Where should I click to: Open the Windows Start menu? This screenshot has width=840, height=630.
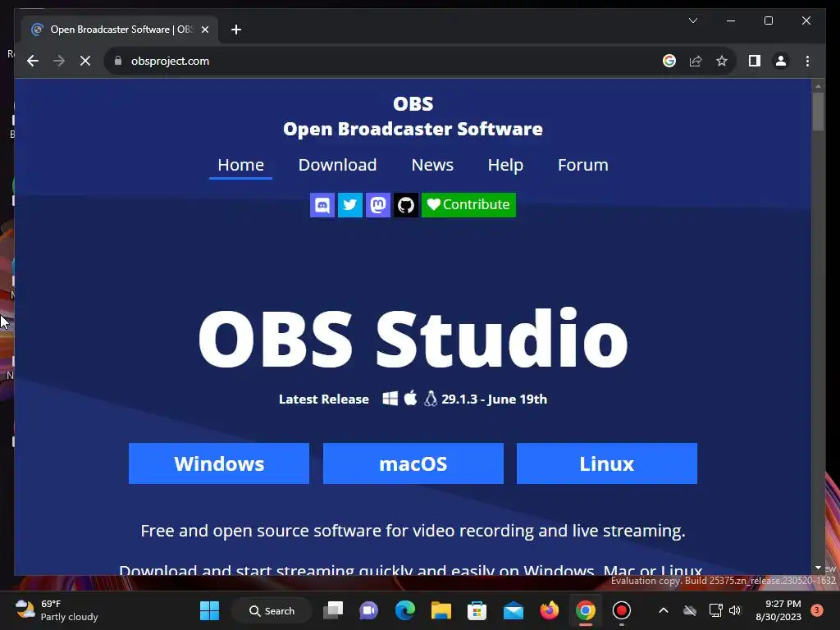point(209,610)
